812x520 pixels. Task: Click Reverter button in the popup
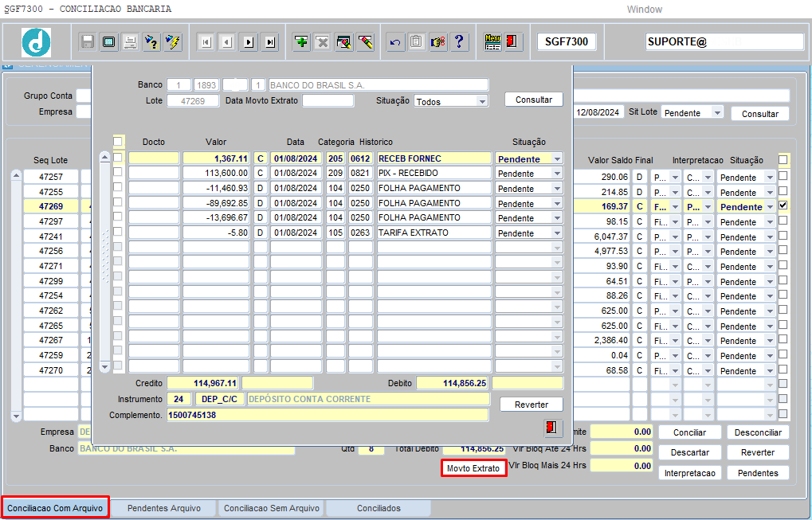coord(532,405)
